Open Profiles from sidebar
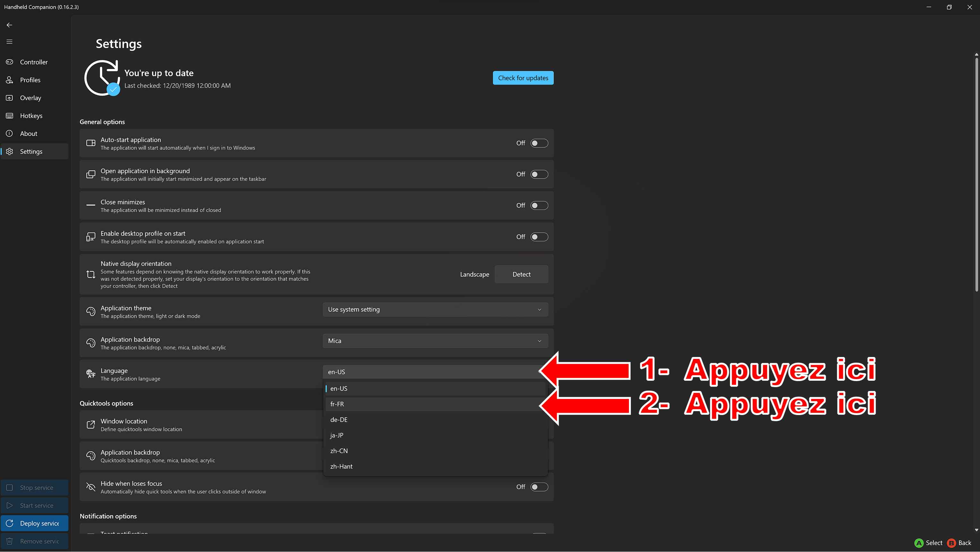This screenshot has height=552, width=980. 30,80
